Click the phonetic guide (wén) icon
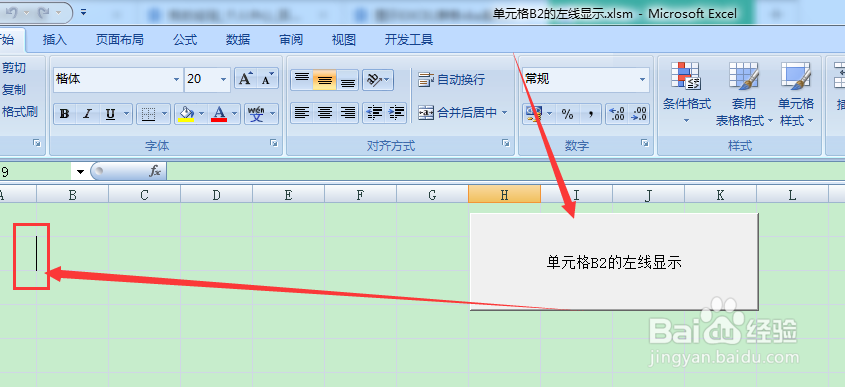 point(257,114)
